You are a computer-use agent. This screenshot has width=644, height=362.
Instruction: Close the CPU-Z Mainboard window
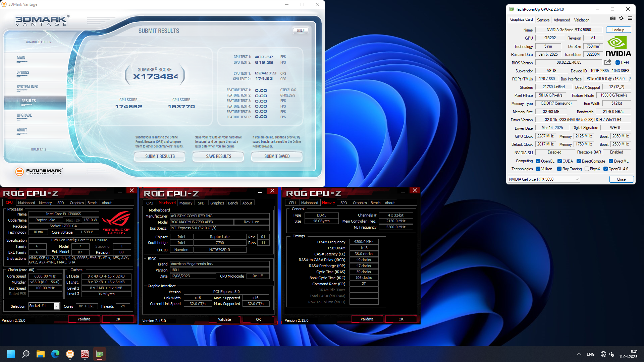coord(272,191)
